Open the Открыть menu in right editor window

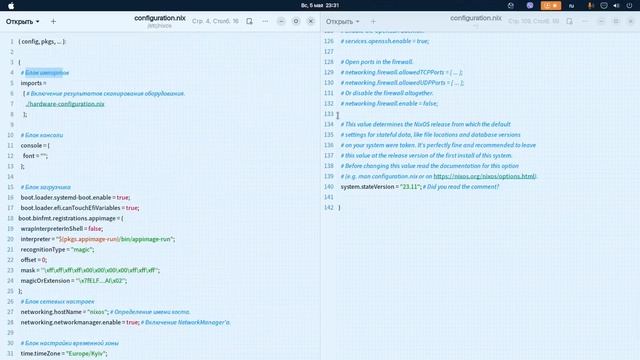[342, 21]
